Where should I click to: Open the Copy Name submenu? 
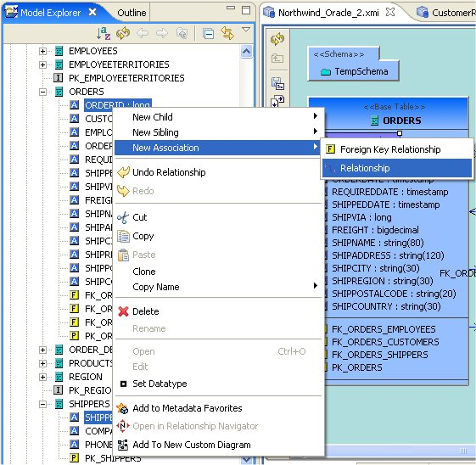click(x=217, y=287)
